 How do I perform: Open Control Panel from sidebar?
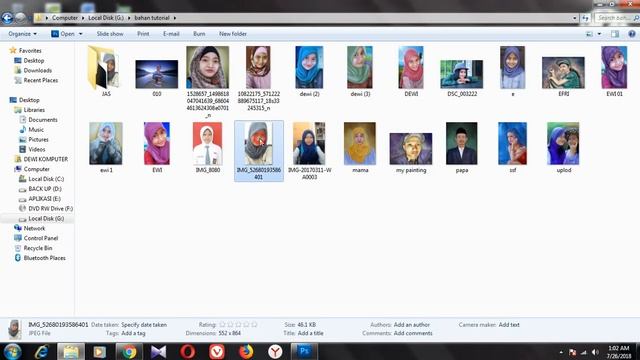pos(40,238)
